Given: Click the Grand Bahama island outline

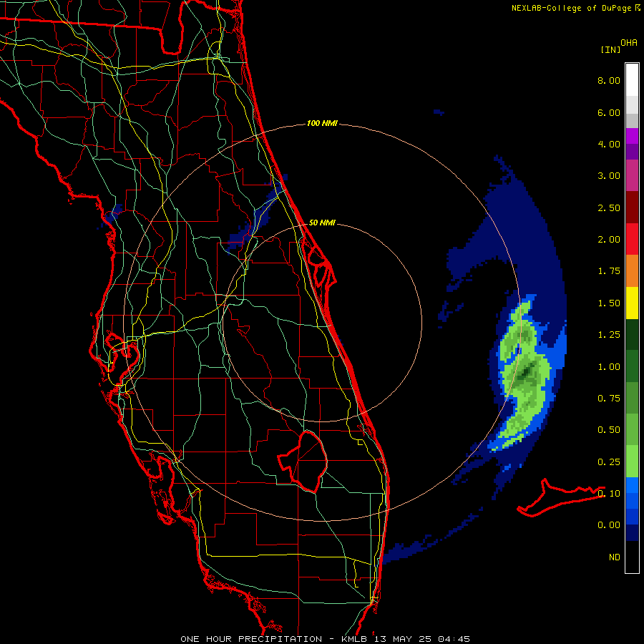Looking at the screenshot, I should point(560,498).
